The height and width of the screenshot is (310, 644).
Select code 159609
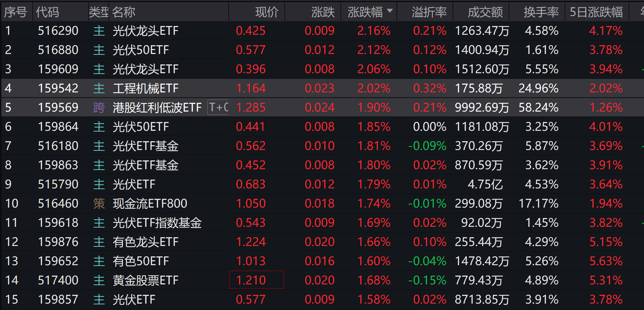pos(58,69)
